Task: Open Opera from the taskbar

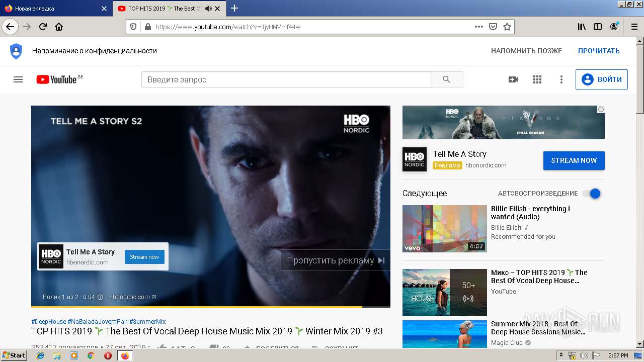Action: point(108,355)
